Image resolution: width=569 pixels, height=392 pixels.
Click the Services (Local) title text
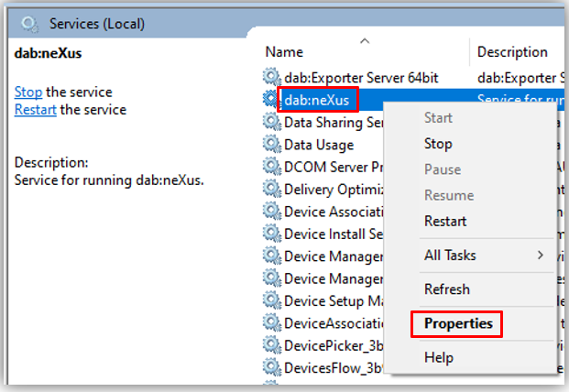[97, 24]
